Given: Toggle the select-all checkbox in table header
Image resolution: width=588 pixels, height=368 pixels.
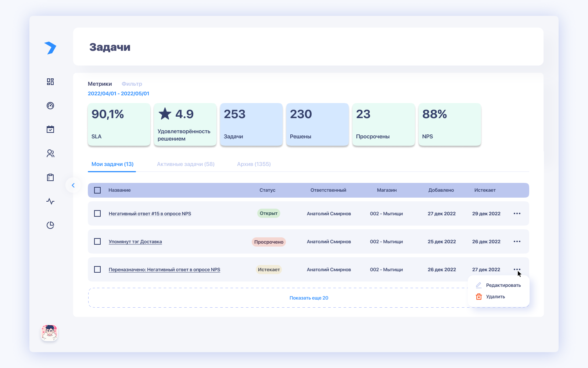Looking at the screenshot, I should (97, 190).
